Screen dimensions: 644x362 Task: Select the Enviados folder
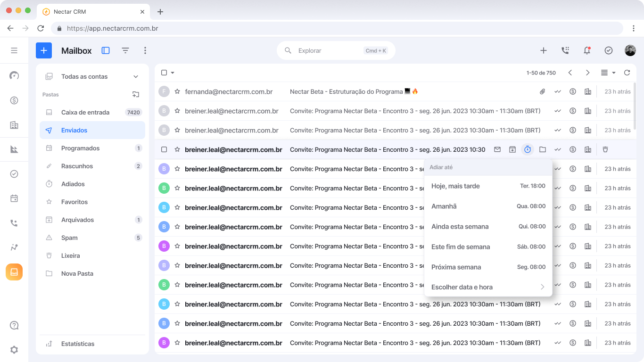[x=92, y=130]
